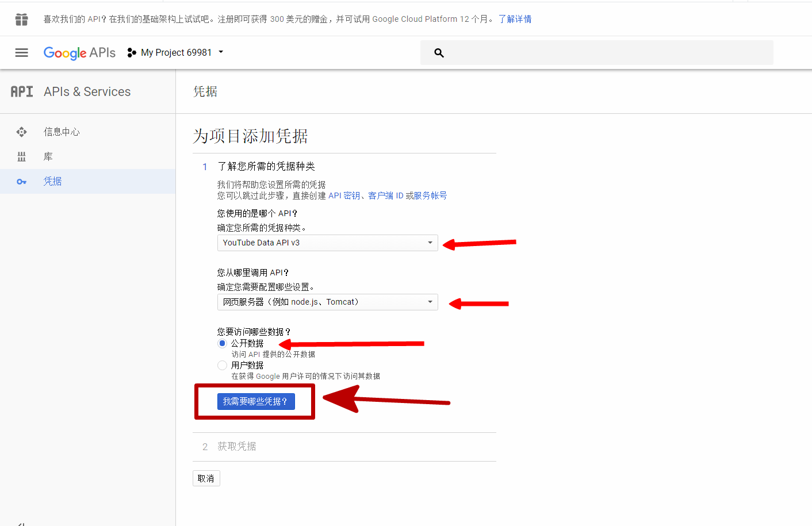Open the 网页服务器 platform dropdown
Screen dimensions: 812x526
327,302
